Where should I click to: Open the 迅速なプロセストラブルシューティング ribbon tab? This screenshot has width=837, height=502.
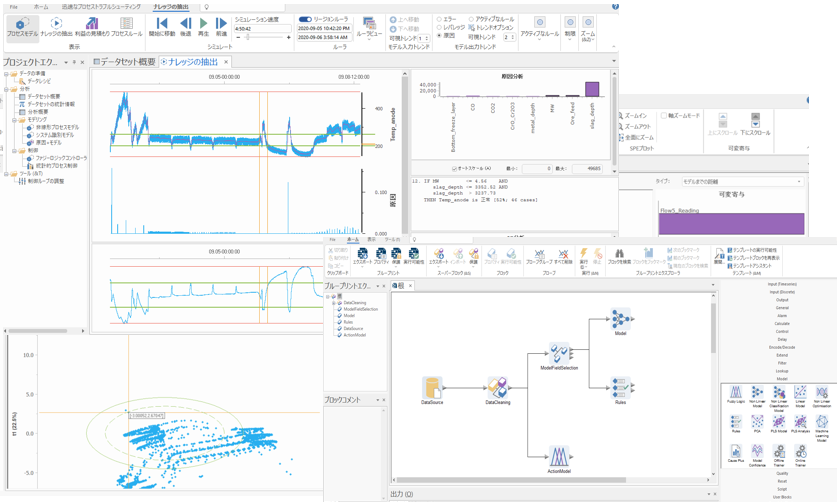tap(100, 7)
